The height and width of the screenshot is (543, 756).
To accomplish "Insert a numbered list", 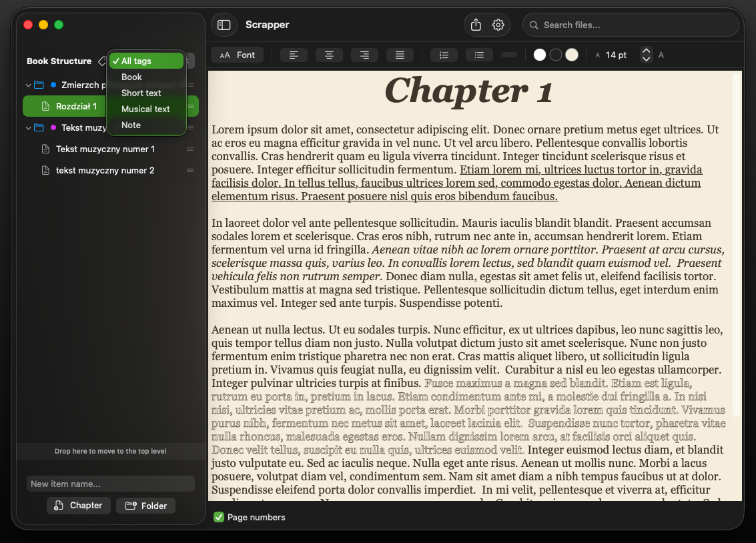I will (x=444, y=55).
